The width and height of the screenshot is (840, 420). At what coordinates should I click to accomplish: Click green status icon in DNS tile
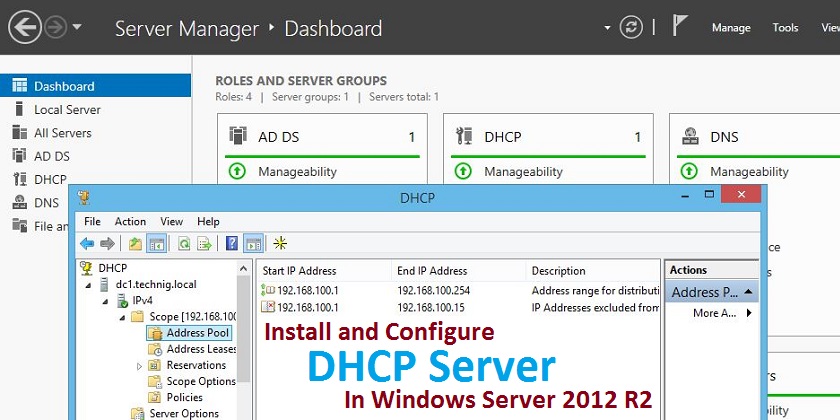click(689, 171)
